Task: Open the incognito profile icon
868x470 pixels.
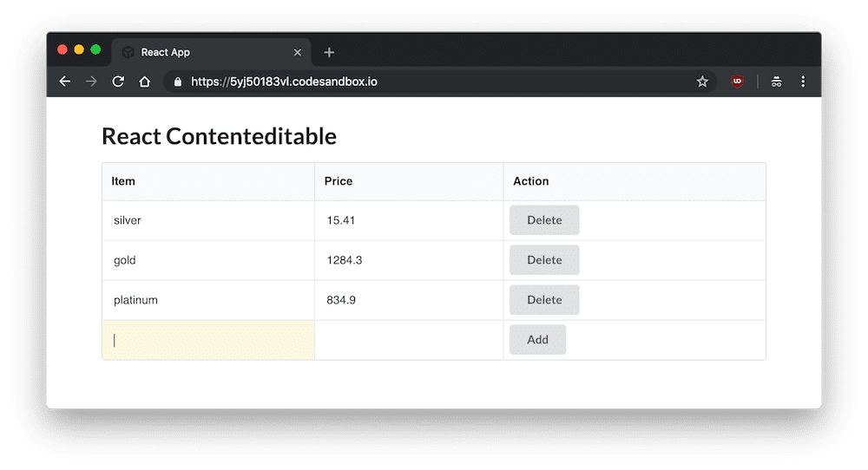Action: tap(776, 82)
